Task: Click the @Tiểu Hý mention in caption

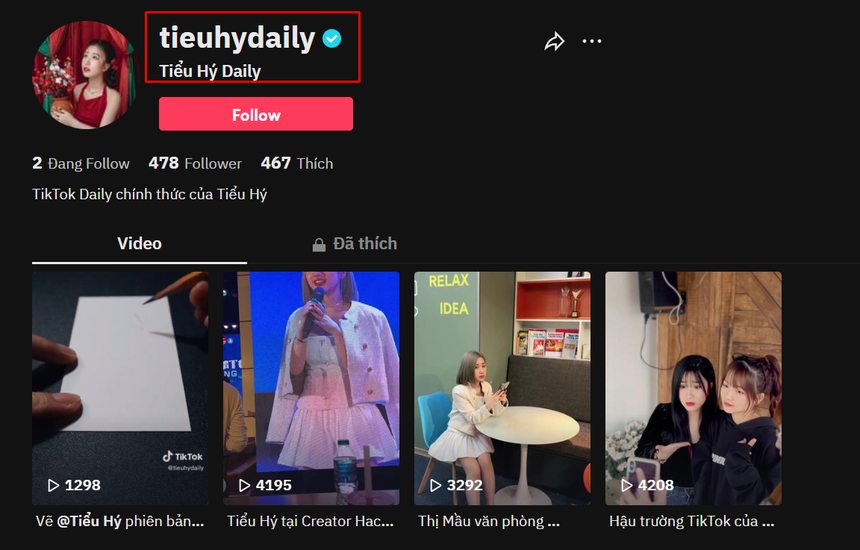Action: click(89, 521)
